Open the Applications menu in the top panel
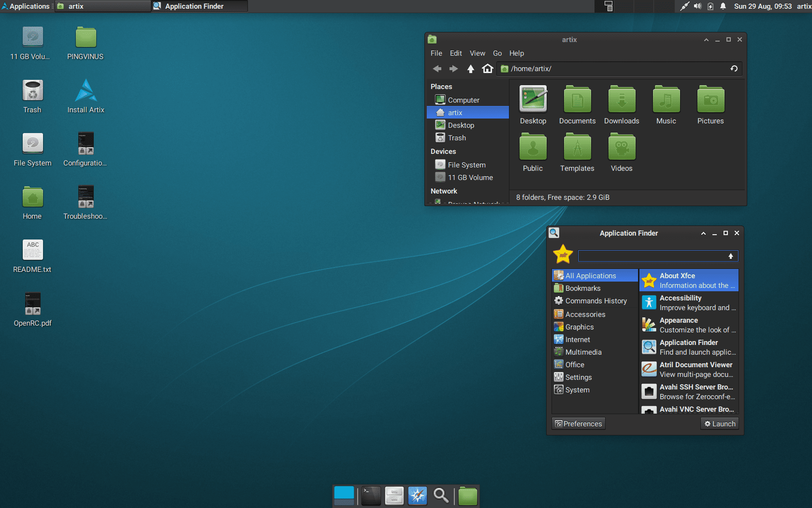Screen dimensions: 812x508 27,6
